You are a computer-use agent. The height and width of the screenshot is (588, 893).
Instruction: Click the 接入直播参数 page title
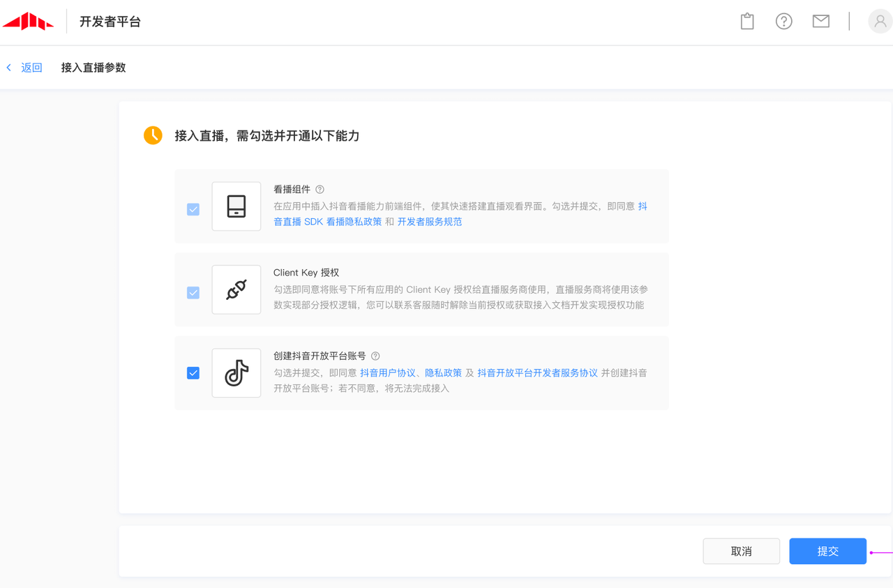(x=93, y=68)
